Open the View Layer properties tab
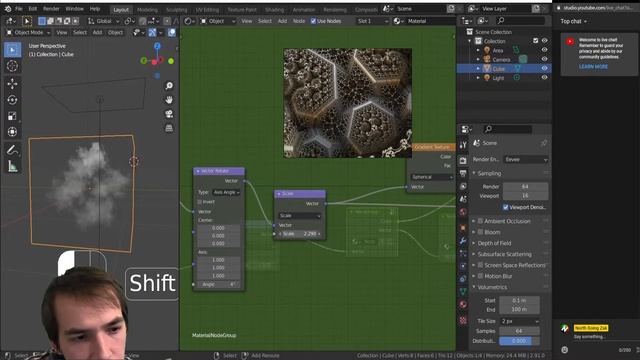This screenshot has height=360, width=640. (x=463, y=187)
